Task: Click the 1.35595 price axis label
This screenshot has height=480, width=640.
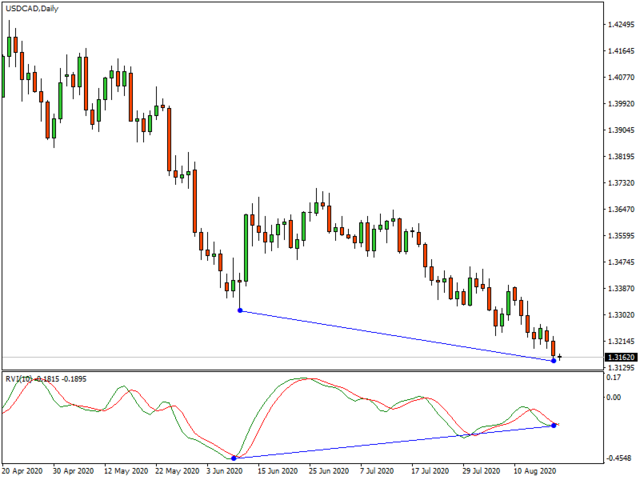Action: (x=621, y=236)
